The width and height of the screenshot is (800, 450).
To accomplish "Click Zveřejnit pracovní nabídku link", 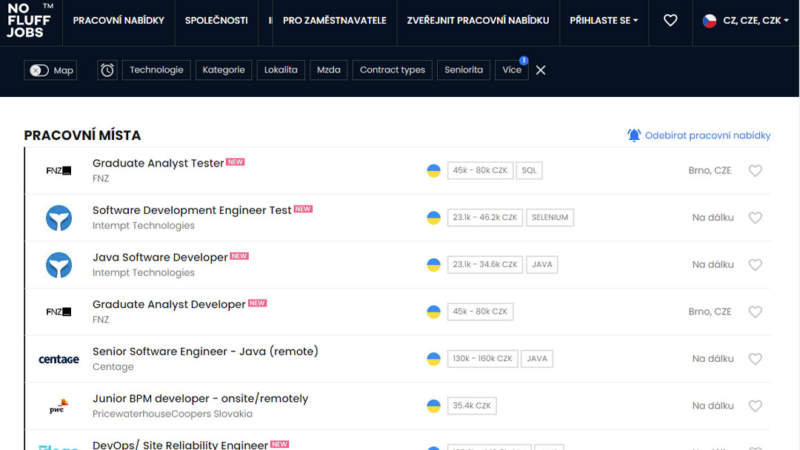I will (x=477, y=20).
